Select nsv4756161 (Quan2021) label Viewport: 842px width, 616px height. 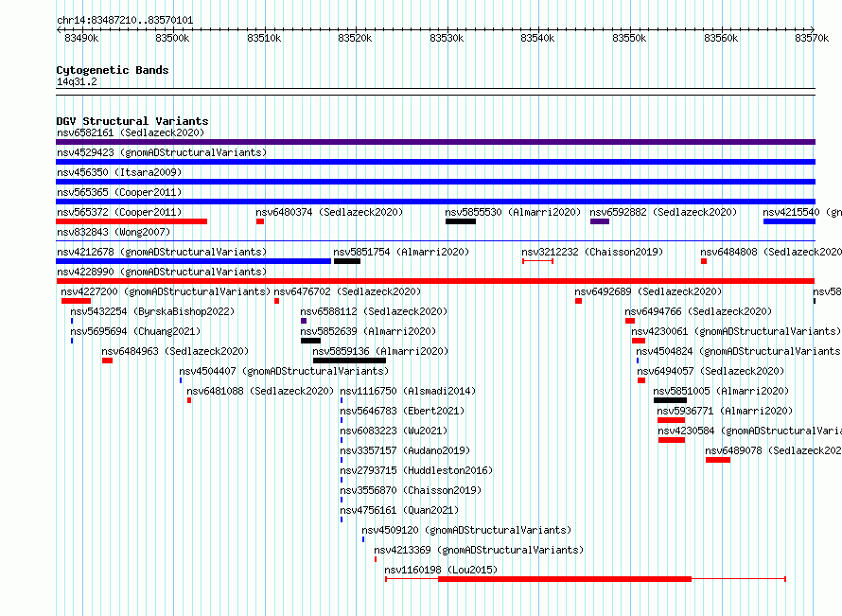pos(399,510)
